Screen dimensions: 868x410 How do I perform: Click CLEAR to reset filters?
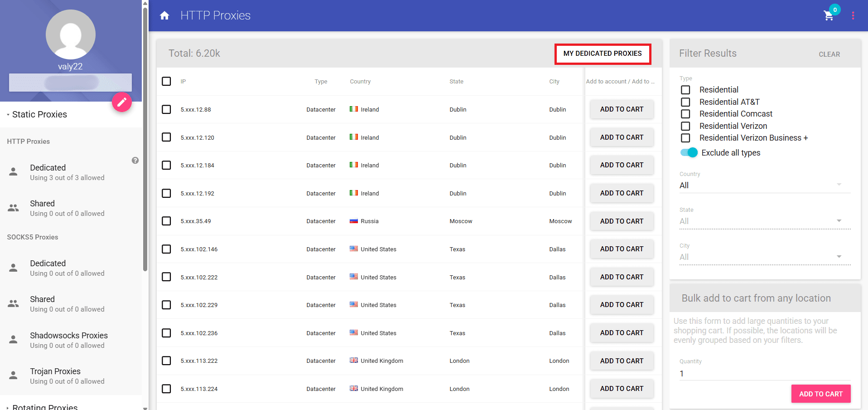pyautogui.click(x=829, y=54)
